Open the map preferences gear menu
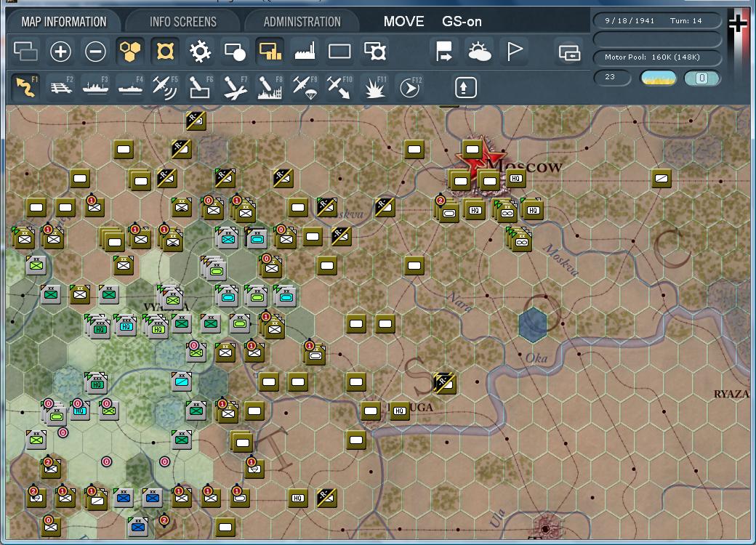Viewport: 756px width, 545px height. click(x=200, y=52)
